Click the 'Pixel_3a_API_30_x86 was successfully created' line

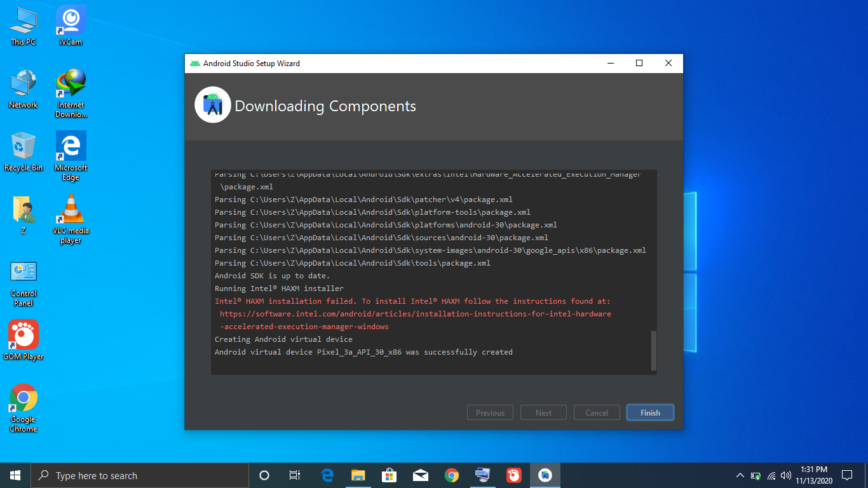coord(363,352)
